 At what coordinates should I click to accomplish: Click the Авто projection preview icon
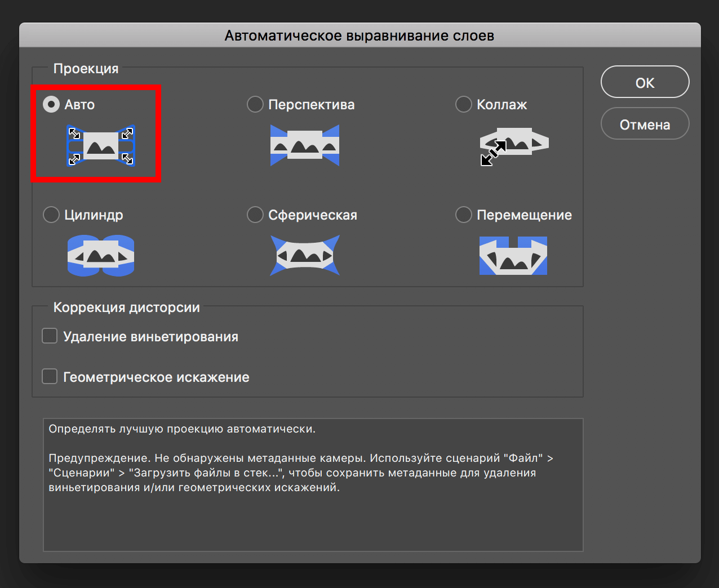(x=100, y=145)
